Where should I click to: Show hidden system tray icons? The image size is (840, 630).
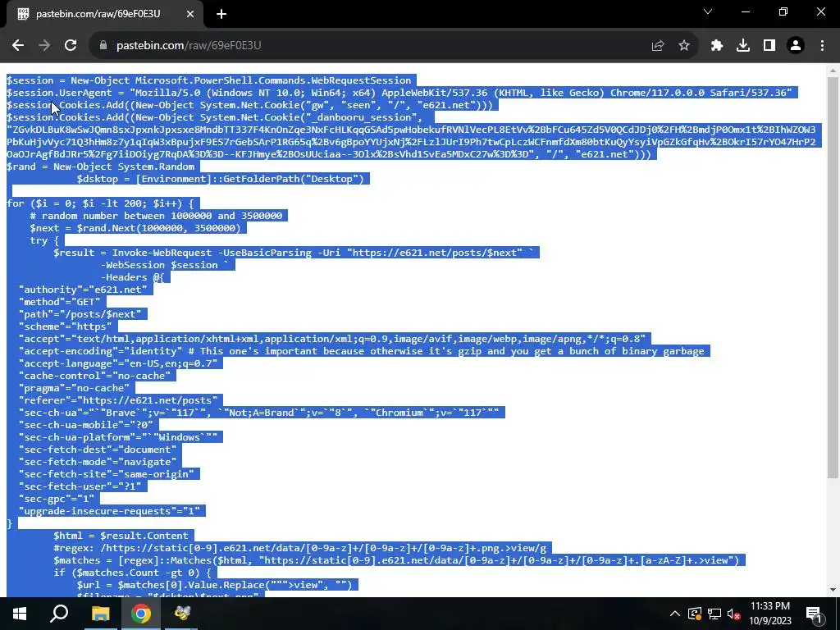(675, 614)
